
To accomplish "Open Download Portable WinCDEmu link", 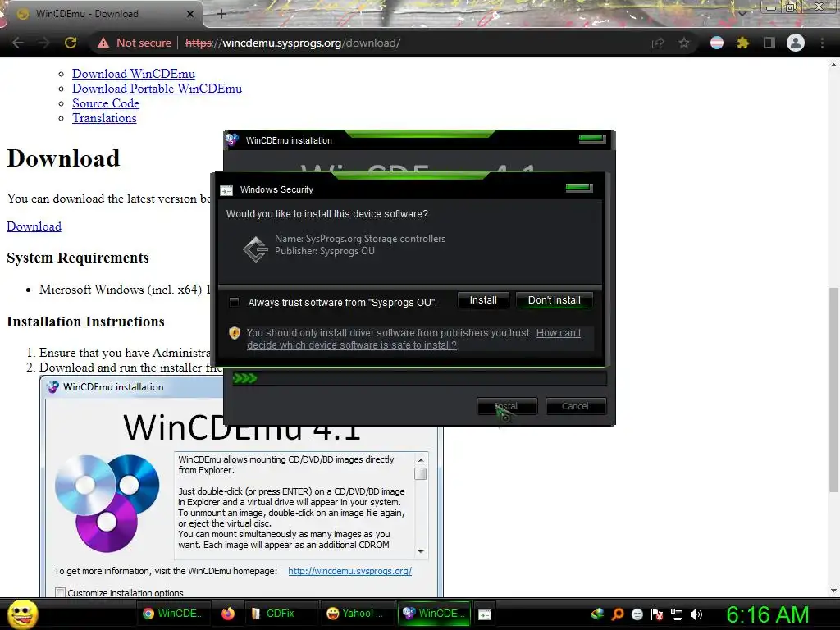I will 157,89.
